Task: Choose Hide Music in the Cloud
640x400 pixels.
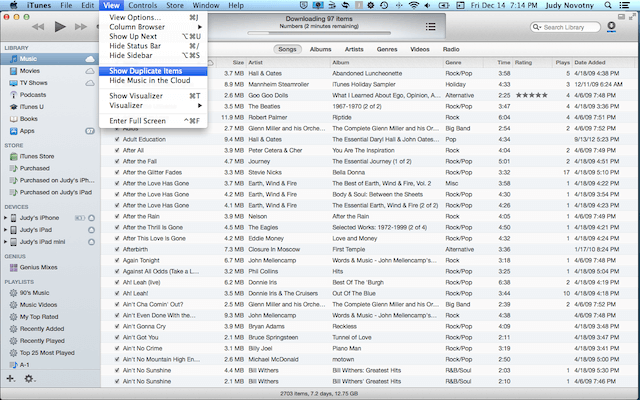Action: pos(153,80)
